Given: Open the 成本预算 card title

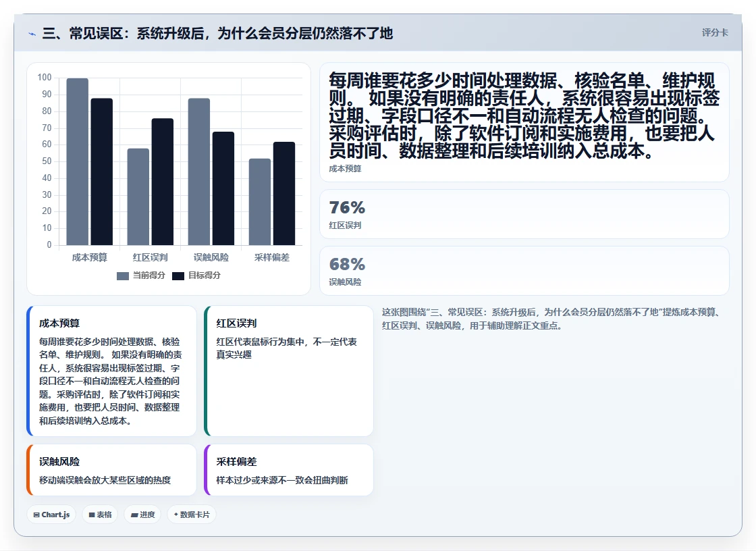Looking at the screenshot, I should pos(59,323).
